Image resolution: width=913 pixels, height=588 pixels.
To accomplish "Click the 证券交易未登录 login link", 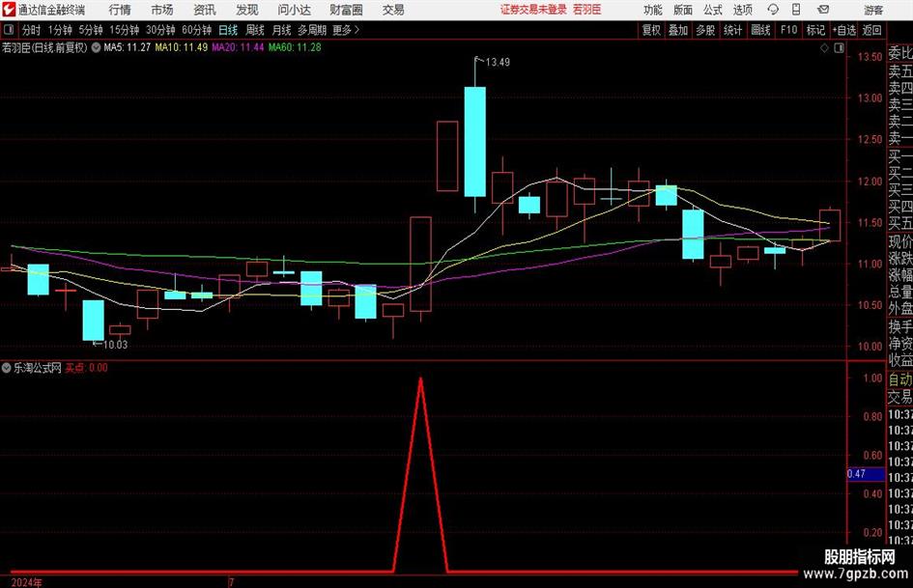I will [x=533, y=10].
